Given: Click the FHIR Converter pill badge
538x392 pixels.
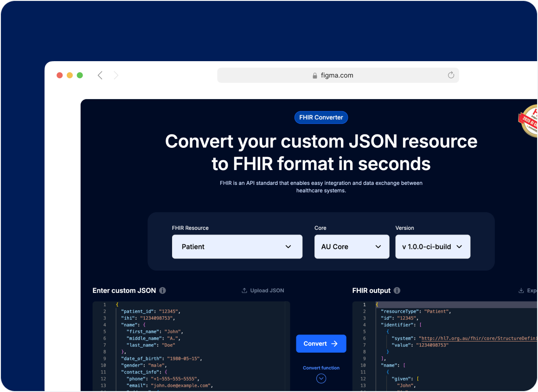Looking at the screenshot, I should (321, 117).
